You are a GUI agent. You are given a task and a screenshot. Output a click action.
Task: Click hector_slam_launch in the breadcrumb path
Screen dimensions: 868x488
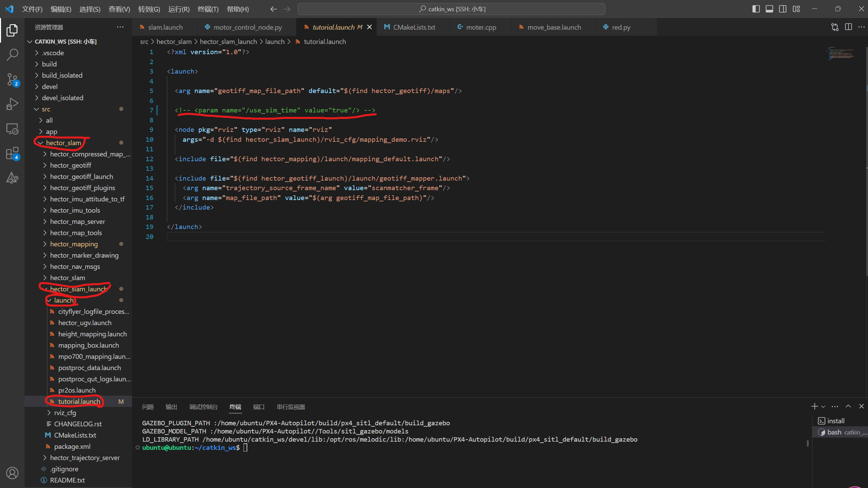pyautogui.click(x=228, y=42)
